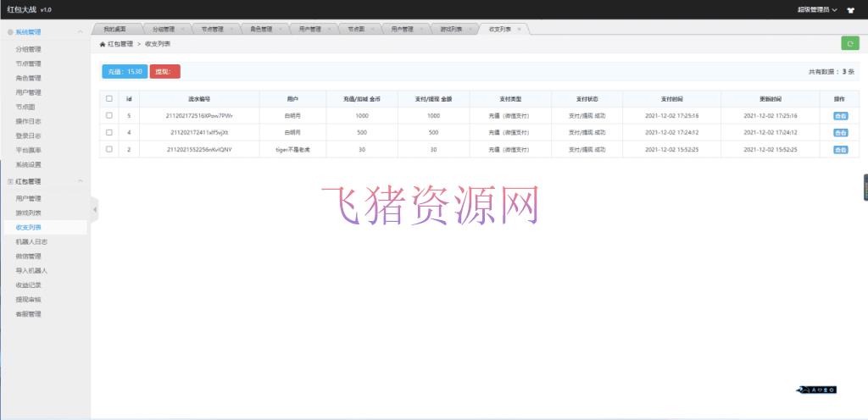Click 查看 for record id 2

(x=840, y=150)
